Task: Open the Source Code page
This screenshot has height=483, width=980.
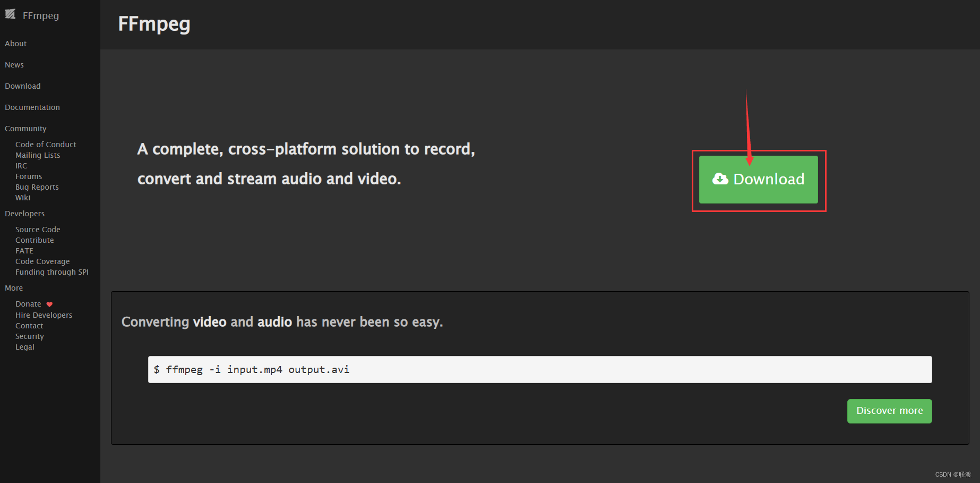Action: click(x=38, y=230)
